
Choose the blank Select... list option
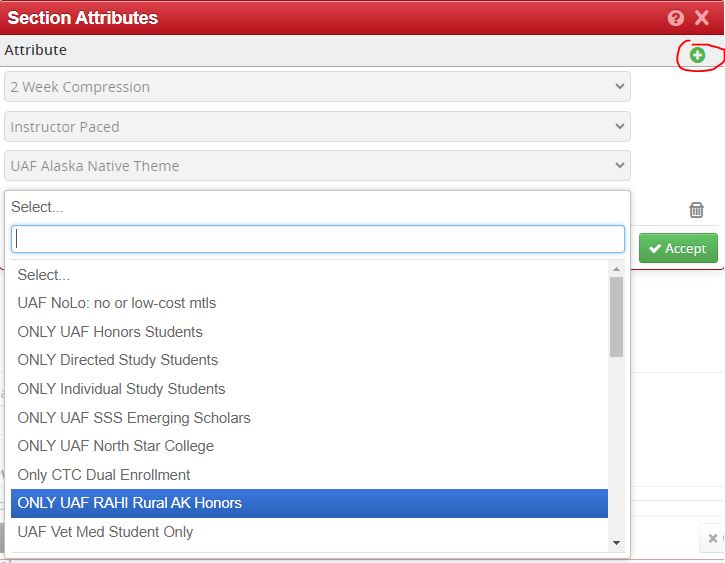coord(44,275)
